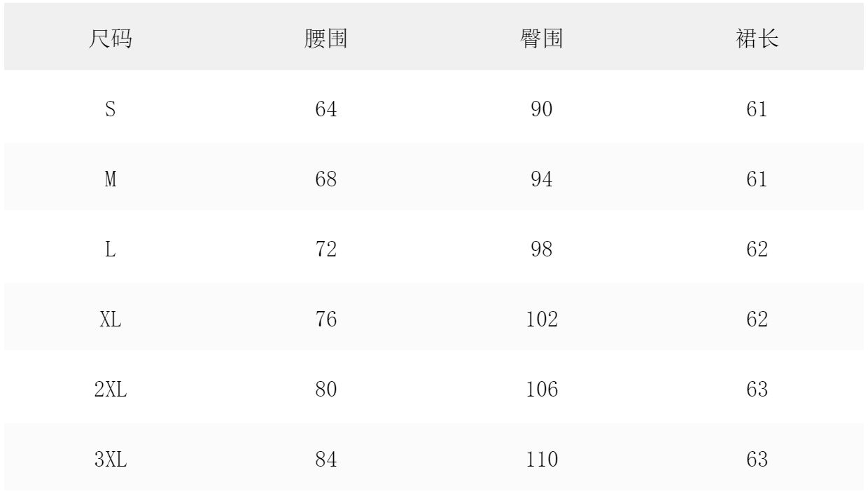Click skirt length 63 in 3XL row

click(757, 460)
